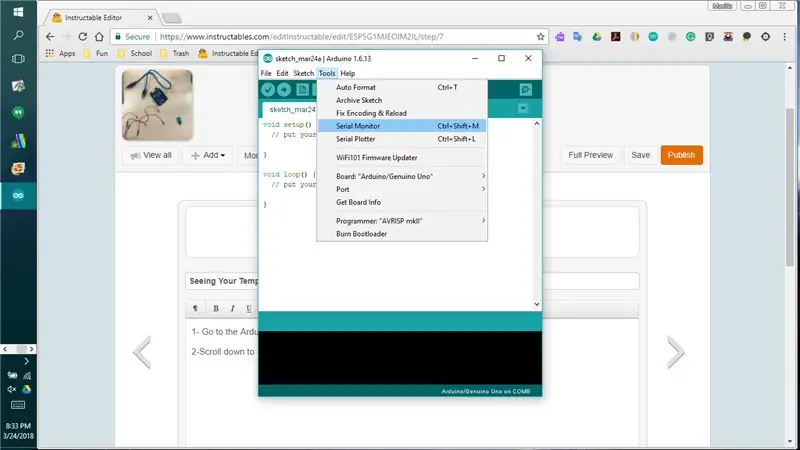800x450 pixels.
Task: Open the Apps bookmarks shortcut
Action: pos(60,53)
